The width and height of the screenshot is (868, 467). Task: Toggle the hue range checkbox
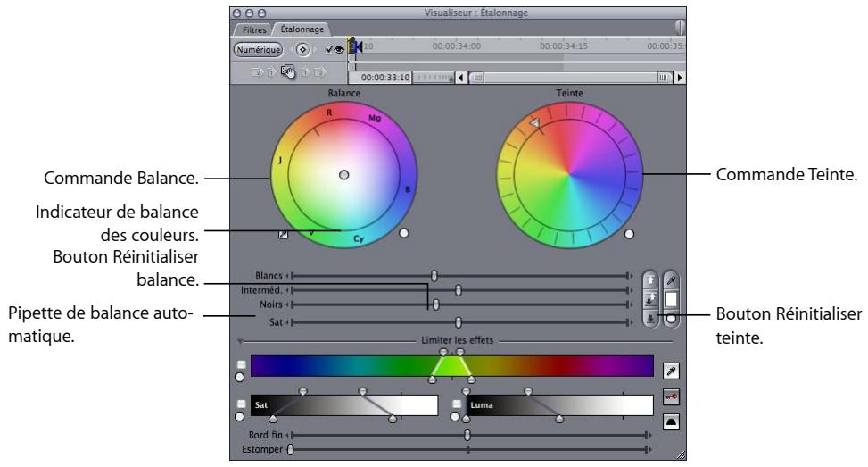point(242,364)
